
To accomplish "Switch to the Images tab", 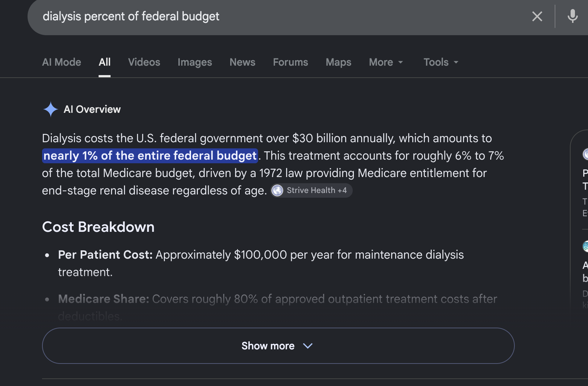I will (x=195, y=62).
